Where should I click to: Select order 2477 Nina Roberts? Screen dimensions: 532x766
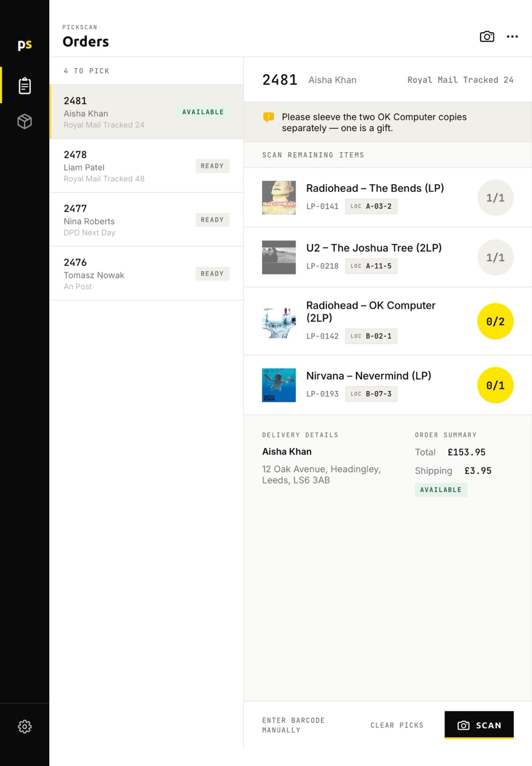(146, 220)
